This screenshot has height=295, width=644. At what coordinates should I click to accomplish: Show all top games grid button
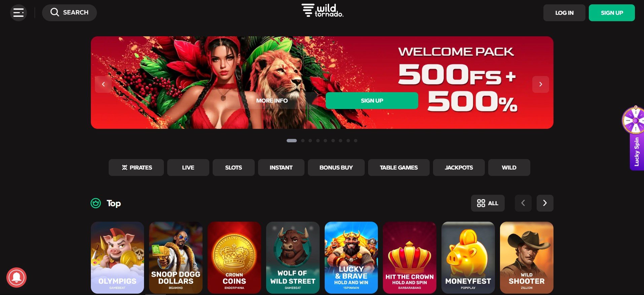pyautogui.click(x=488, y=203)
